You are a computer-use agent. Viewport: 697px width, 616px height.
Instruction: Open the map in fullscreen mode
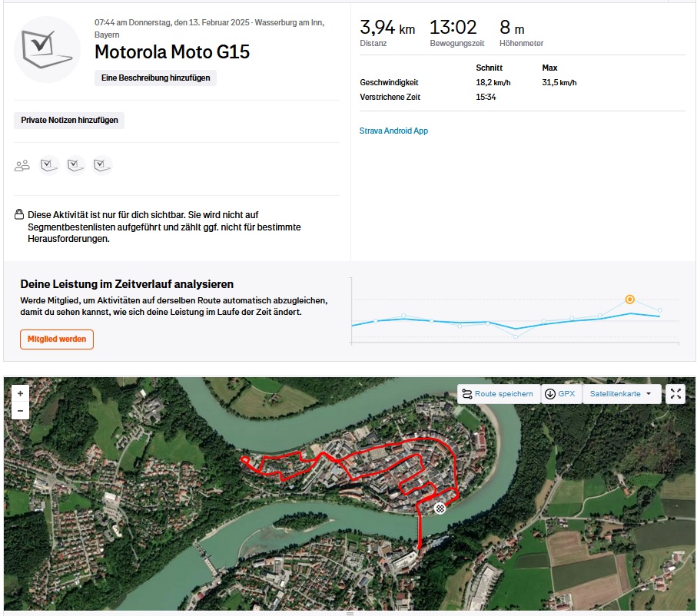pyautogui.click(x=675, y=394)
